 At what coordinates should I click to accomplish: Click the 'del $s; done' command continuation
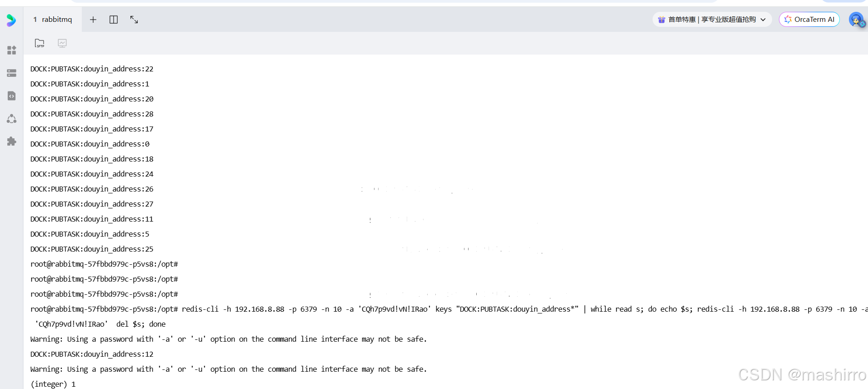pyautogui.click(x=100, y=324)
